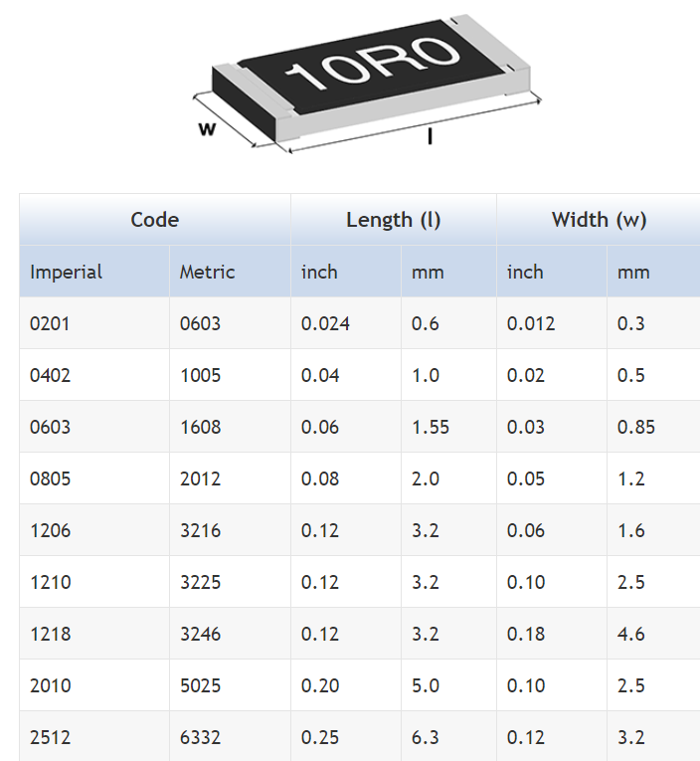Select imperial code 1206 cell
The image size is (700, 761).
click(x=94, y=530)
